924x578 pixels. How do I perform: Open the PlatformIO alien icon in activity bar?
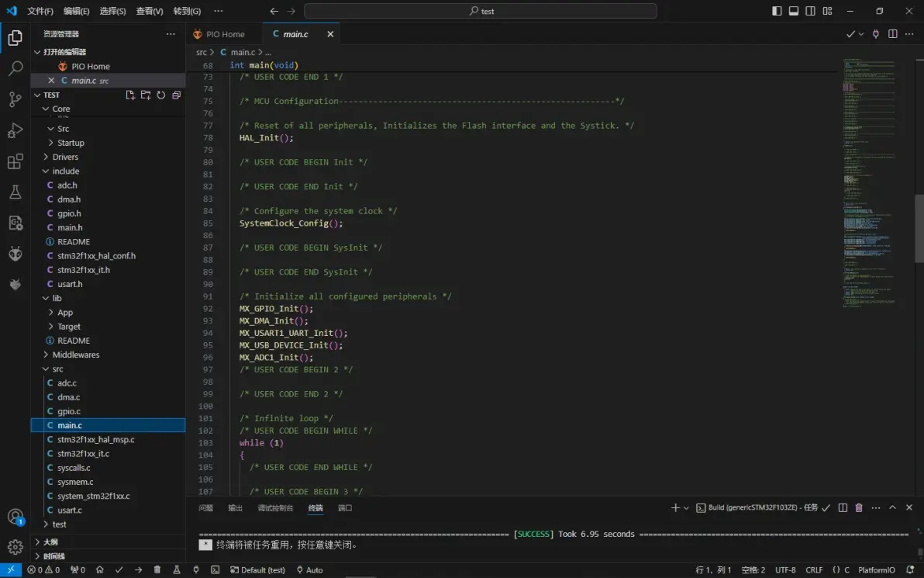click(15, 254)
